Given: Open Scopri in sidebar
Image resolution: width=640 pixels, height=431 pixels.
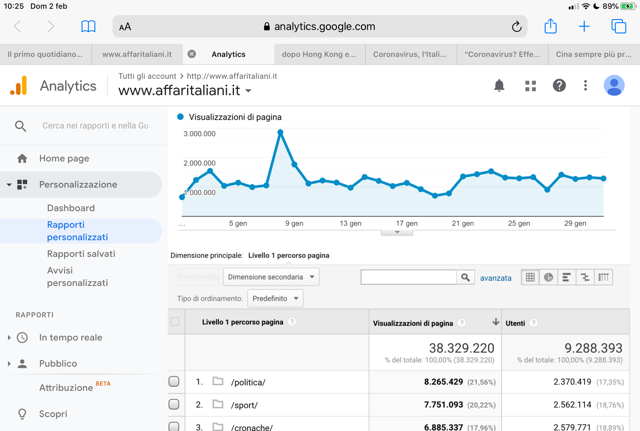Looking at the screenshot, I should (53, 413).
